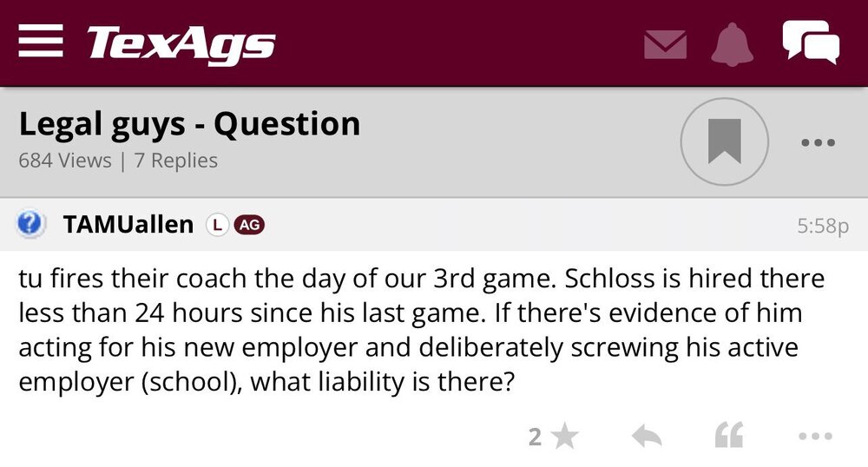Expand post options ellipsis below the text

815,437
